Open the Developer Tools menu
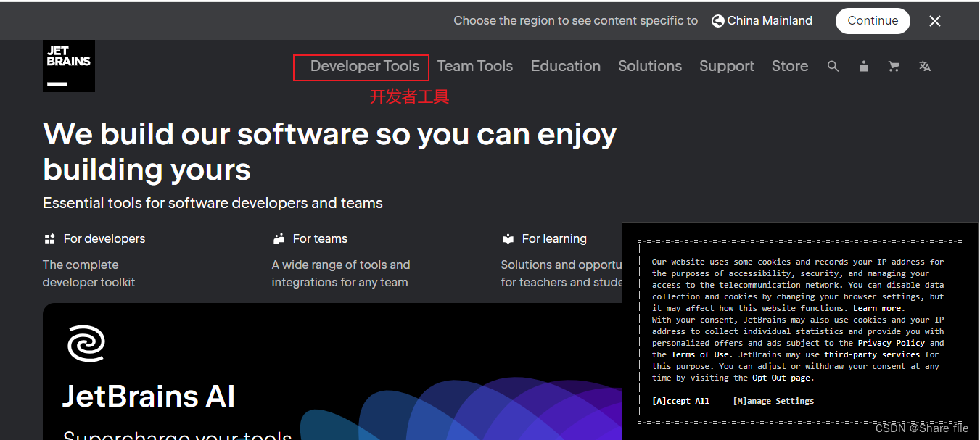Image resolution: width=980 pixels, height=440 pixels. pos(365,66)
